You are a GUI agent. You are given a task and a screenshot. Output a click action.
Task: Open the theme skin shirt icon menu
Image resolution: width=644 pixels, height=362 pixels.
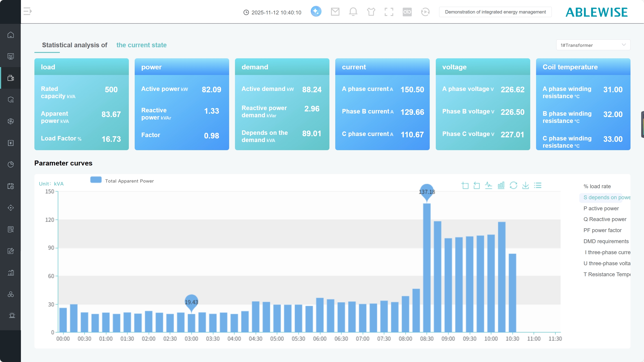371,12
